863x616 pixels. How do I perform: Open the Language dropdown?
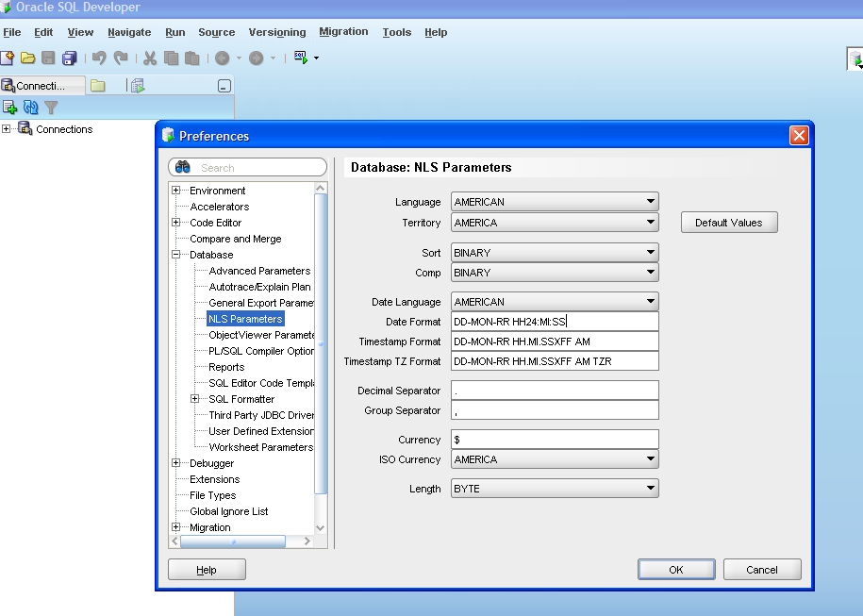pyautogui.click(x=555, y=202)
